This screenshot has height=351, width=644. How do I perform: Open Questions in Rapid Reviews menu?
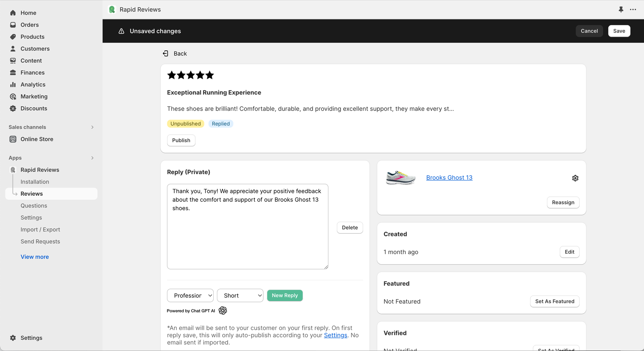coord(34,205)
